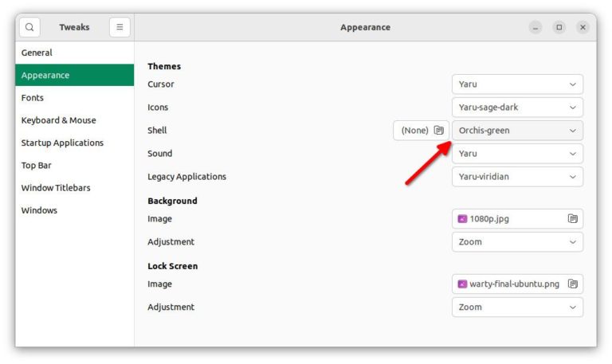The width and height of the screenshot is (612, 364).
Task: Open Legacy Applications dropdown showing Yaru-viridian
Action: tap(517, 177)
